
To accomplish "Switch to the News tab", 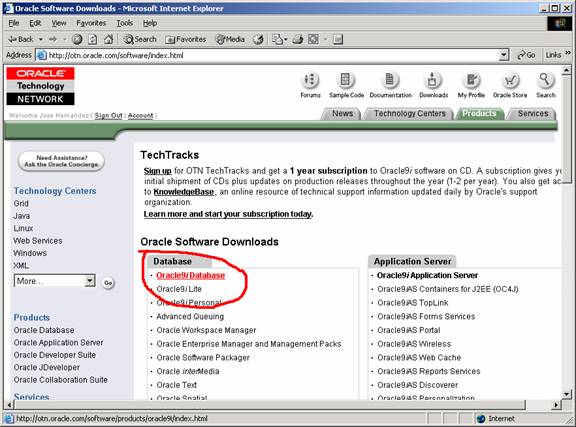I will [x=342, y=114].
